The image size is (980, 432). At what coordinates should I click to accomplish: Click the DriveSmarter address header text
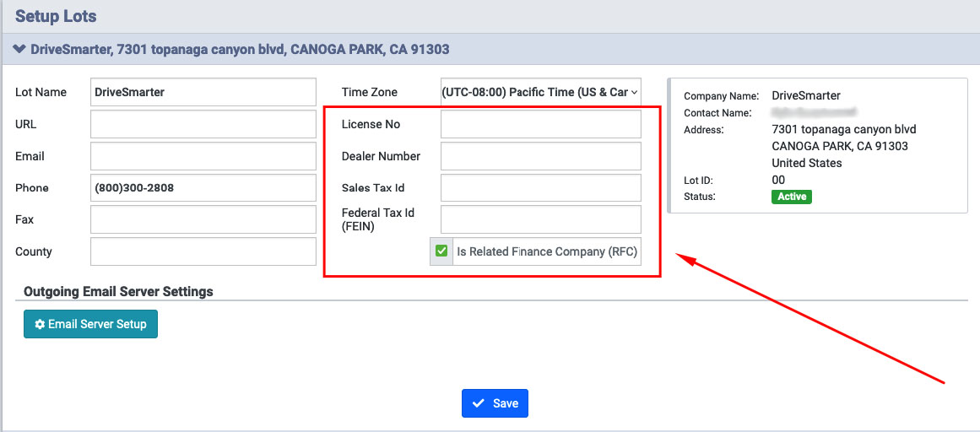point(240,50)
